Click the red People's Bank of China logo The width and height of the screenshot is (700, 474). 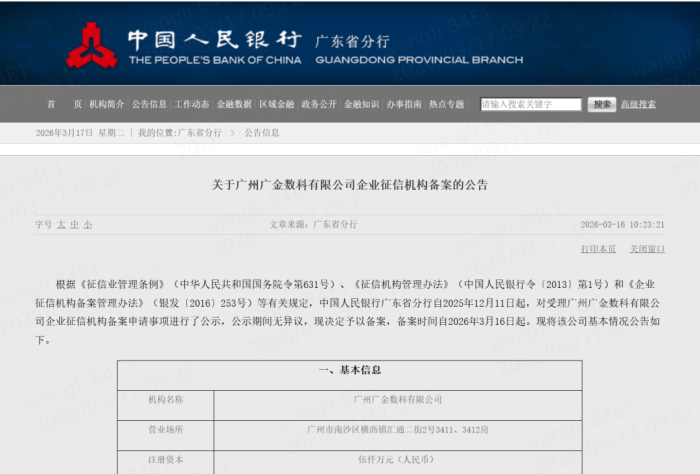click(x=91, y=45)
